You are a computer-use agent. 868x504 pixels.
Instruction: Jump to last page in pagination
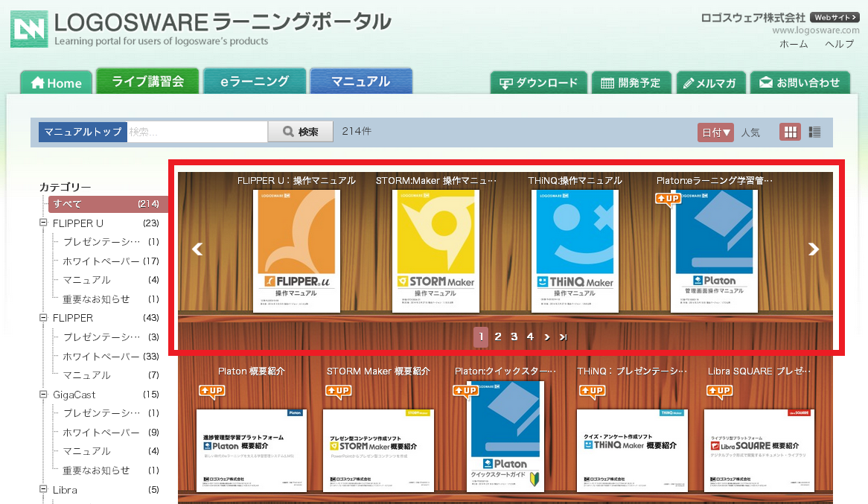tap(563, 336)
